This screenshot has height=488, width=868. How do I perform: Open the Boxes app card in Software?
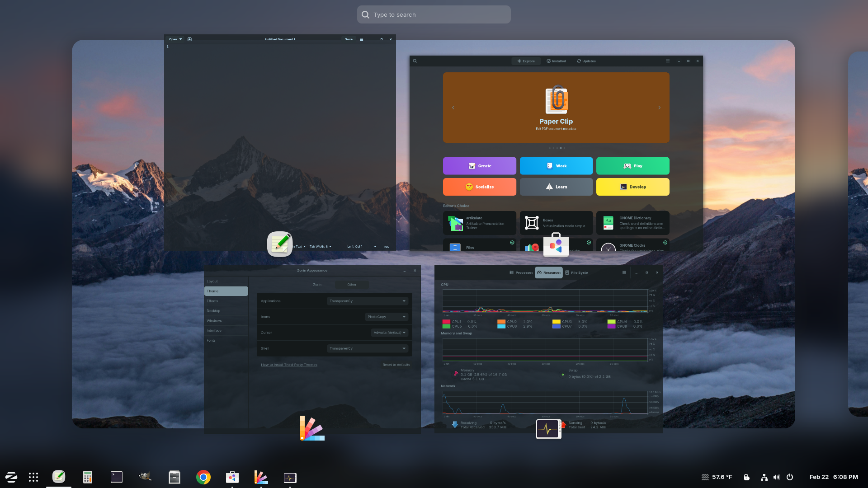click(556, 223)
